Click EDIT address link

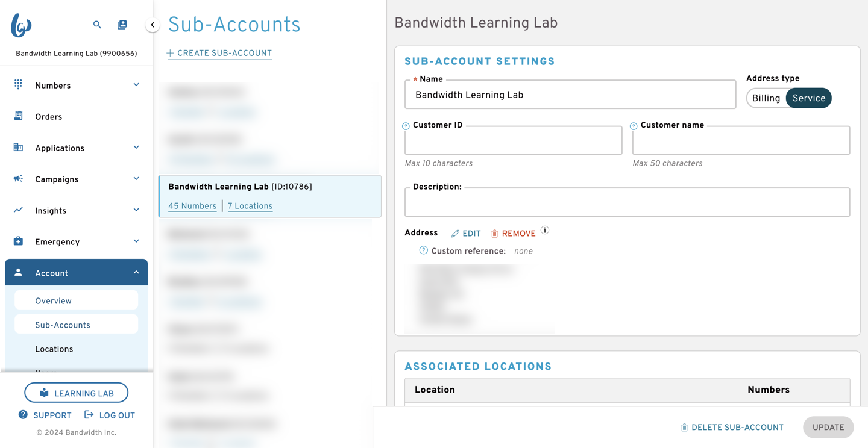[466, 234]
